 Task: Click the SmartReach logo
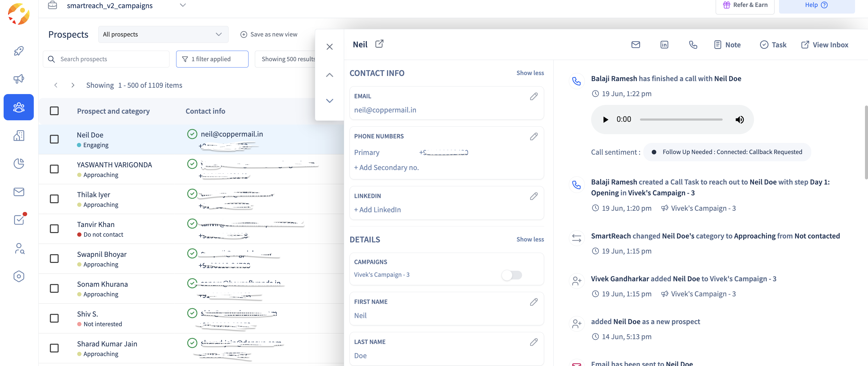[x=18, y=14]
